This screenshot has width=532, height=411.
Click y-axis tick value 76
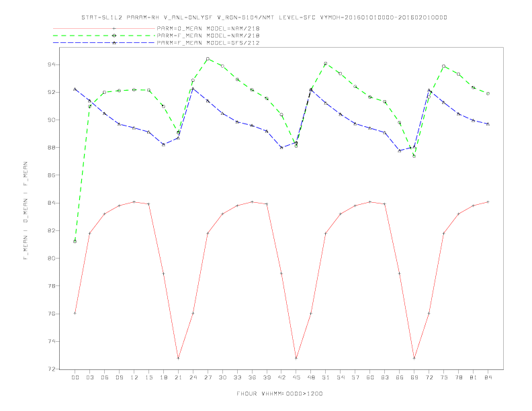coord(52,314)
